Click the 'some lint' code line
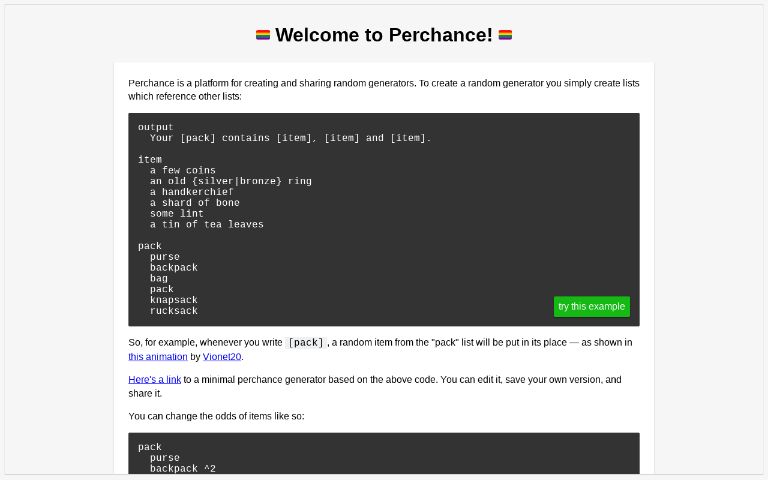Image resolution: width=768 pixels, height=480 pixels. (177, 213)
